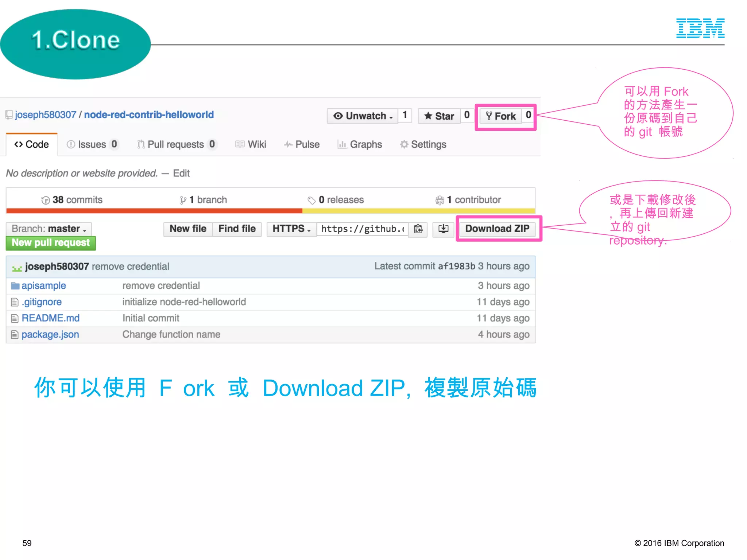Open the README.md file
Screen dimensions: 747x560
click(50, 318)
